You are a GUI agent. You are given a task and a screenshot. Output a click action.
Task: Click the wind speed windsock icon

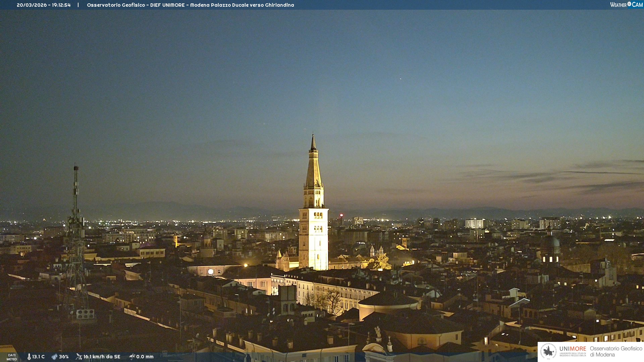[79, 357]
